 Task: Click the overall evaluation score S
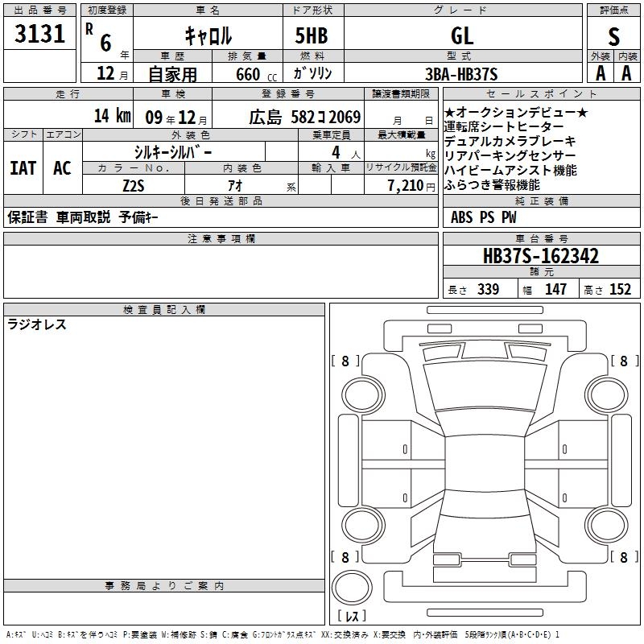[x=613, y=36]
